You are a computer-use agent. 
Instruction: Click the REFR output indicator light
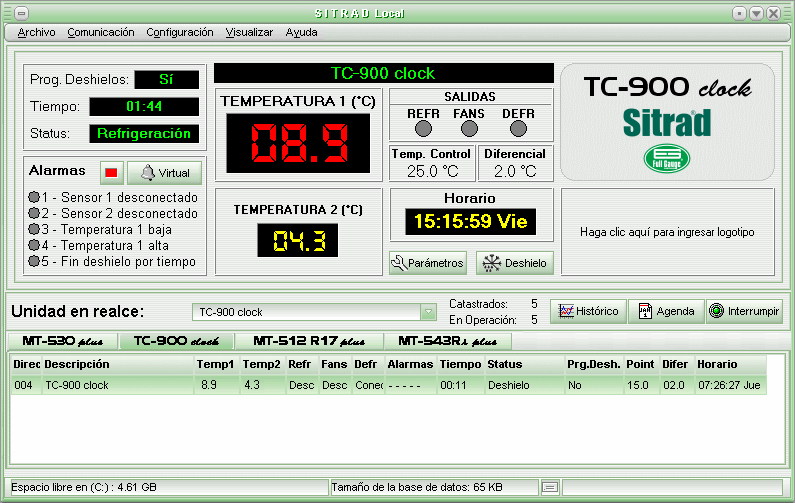pyautogui.click(x=423, y=129)
